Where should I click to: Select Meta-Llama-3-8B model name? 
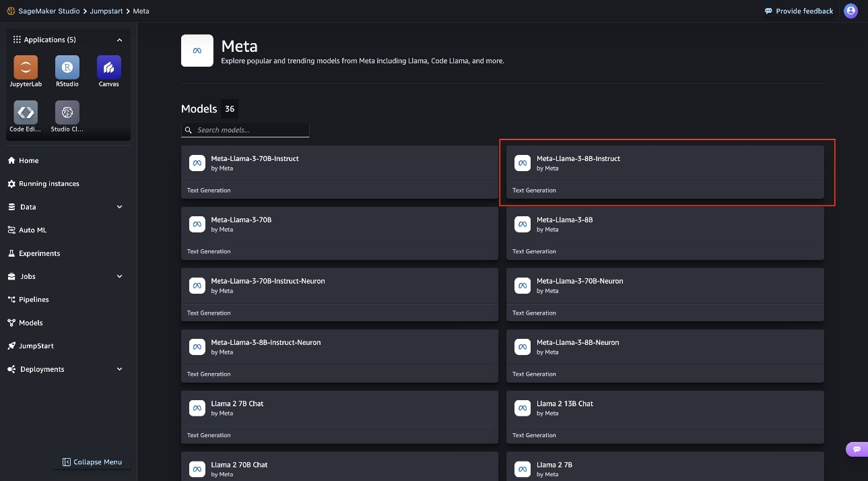point(564,220)
